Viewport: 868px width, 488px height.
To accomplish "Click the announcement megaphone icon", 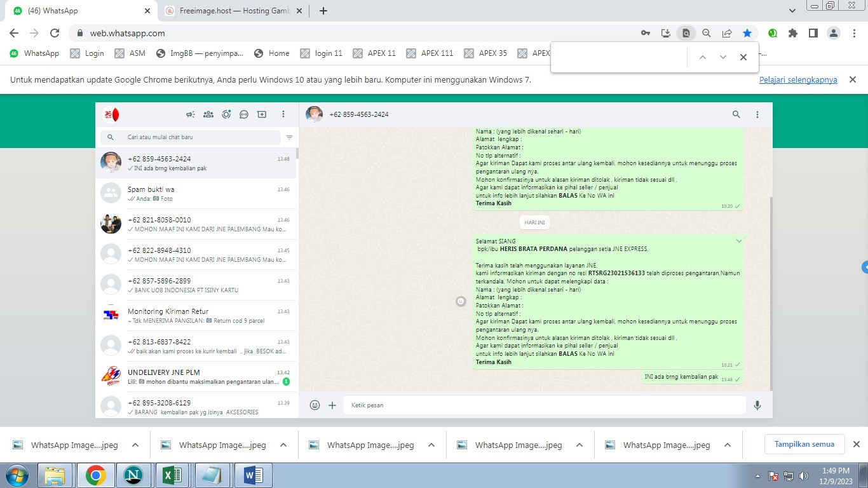I will click(190, 114).
